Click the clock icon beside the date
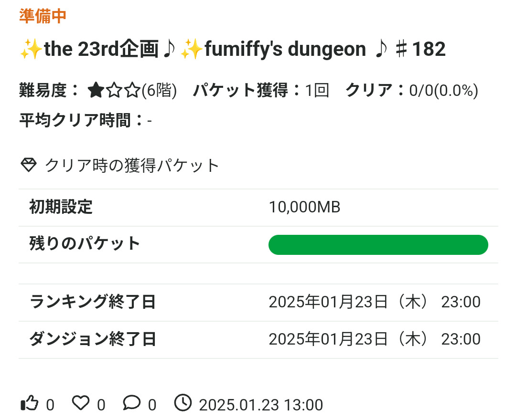 pos(183,403)
